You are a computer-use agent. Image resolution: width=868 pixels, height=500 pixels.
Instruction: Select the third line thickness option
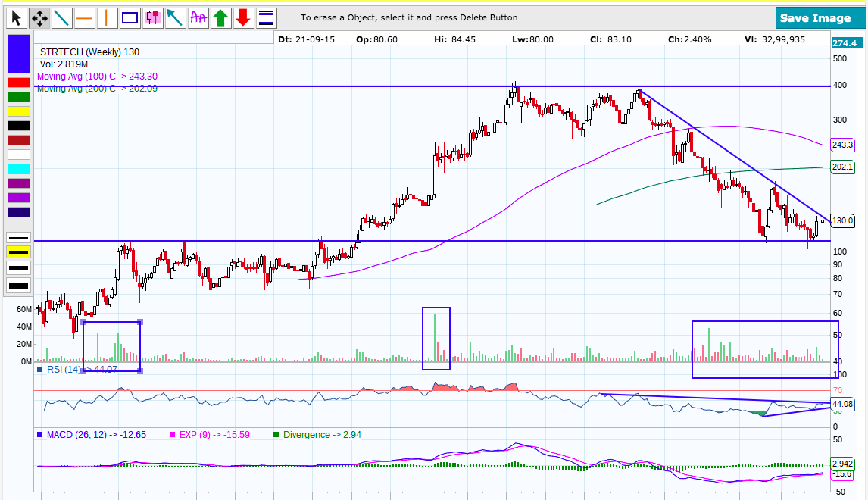tap(19, 268)
